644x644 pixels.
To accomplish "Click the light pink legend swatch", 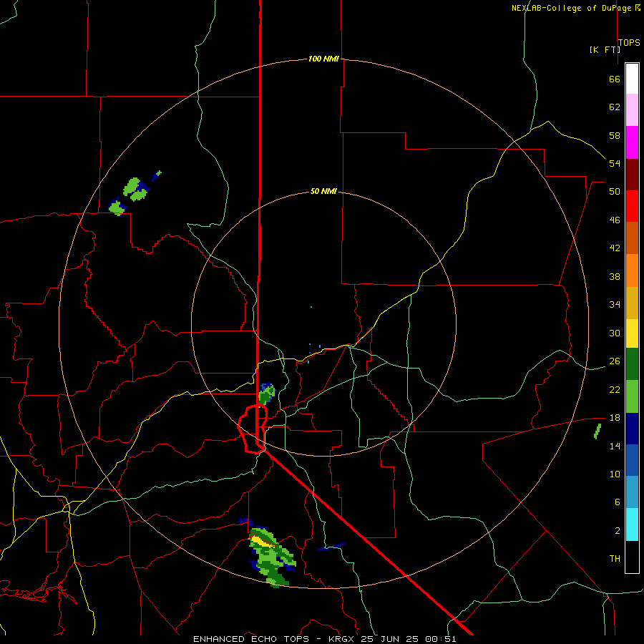I will point(632,109).
